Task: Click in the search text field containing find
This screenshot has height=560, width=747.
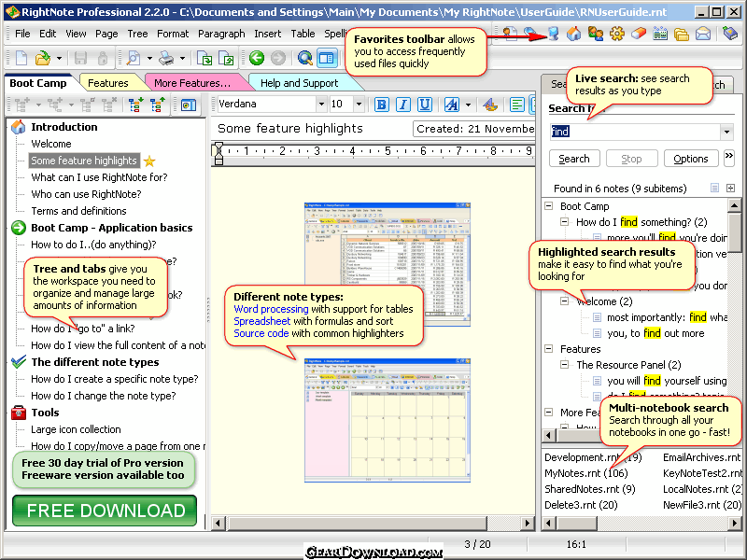Action: coord(635,132)
